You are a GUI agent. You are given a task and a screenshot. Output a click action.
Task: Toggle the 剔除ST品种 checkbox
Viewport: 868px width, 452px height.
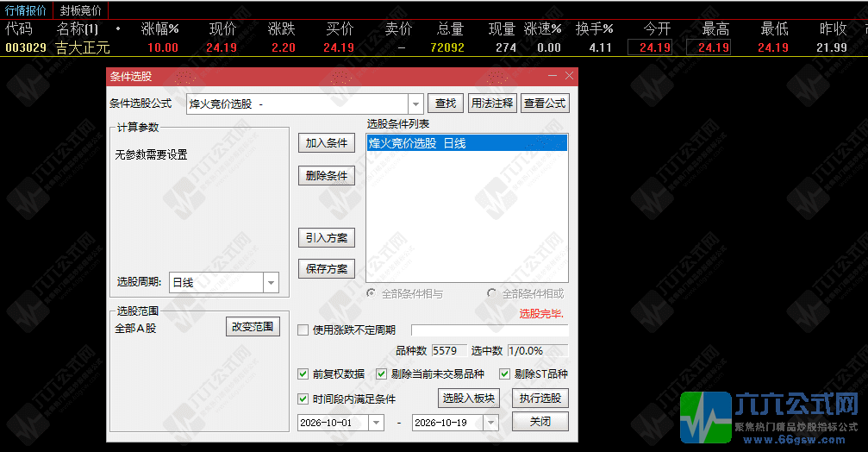pos(504,374)
